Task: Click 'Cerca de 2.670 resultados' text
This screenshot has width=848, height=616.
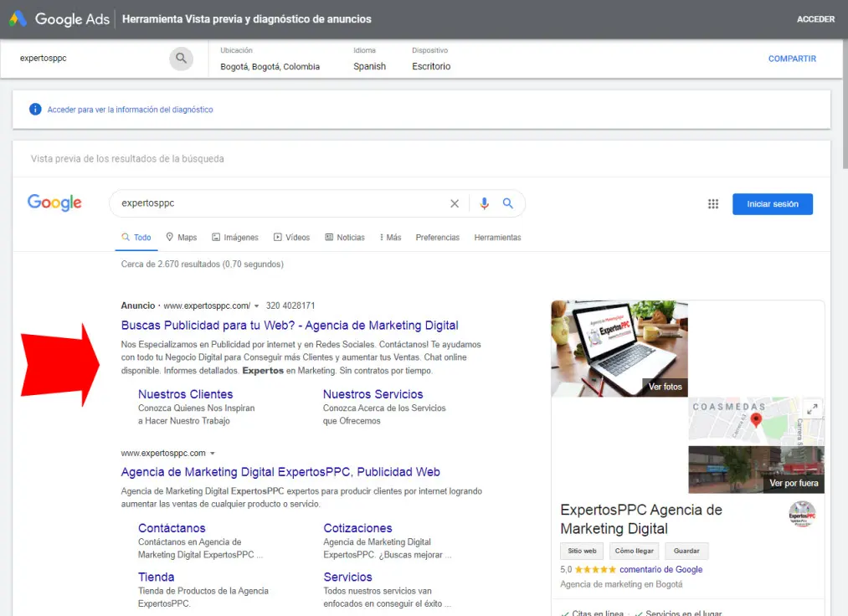Action: click(x=203, y=264)
